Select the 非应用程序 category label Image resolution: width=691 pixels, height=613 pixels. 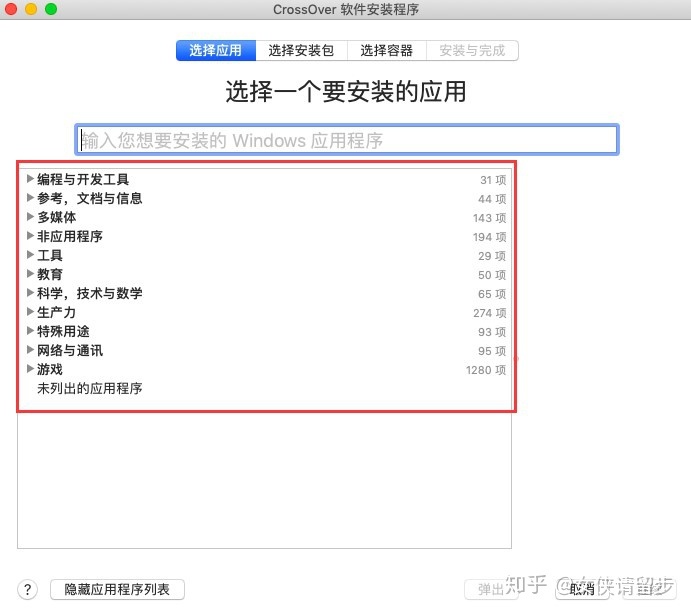coord(70,236)
